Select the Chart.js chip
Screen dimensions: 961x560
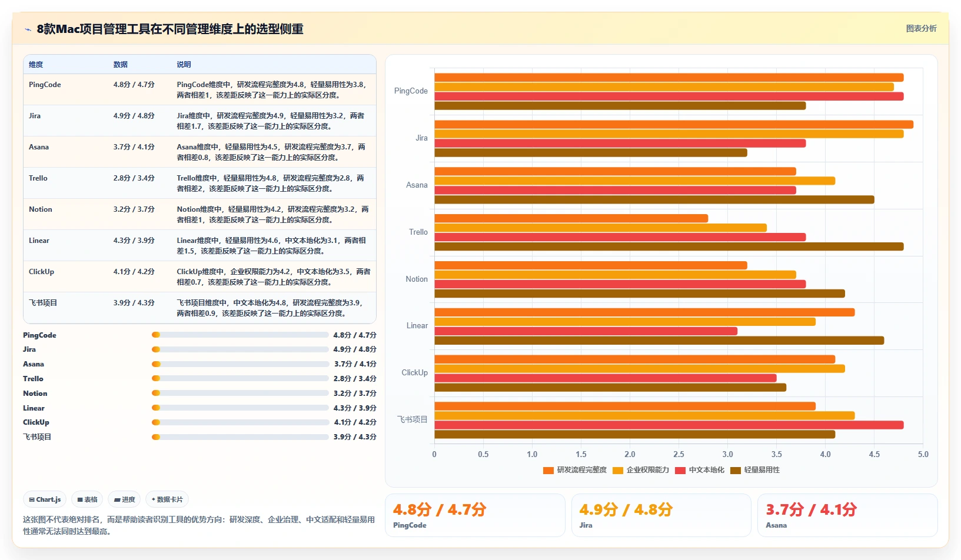coord(45,499)
